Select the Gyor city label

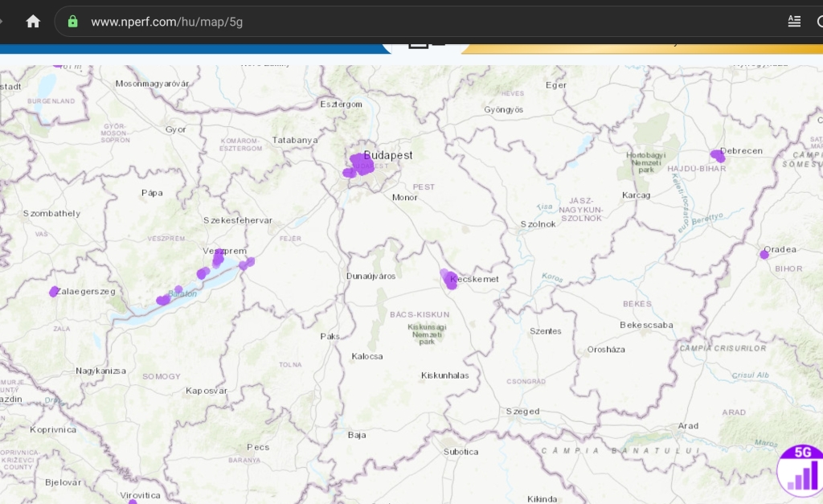pyautogui.click(x=175, y=129)
